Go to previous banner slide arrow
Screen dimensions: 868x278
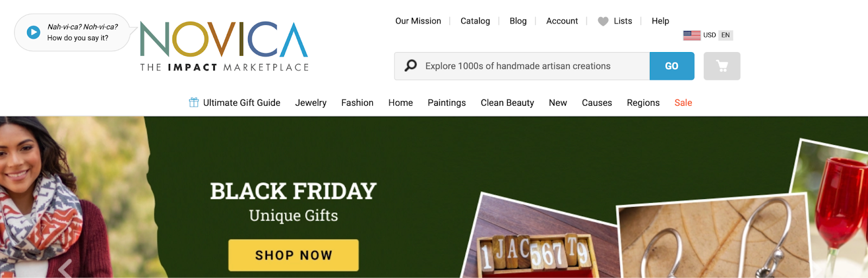66,268
